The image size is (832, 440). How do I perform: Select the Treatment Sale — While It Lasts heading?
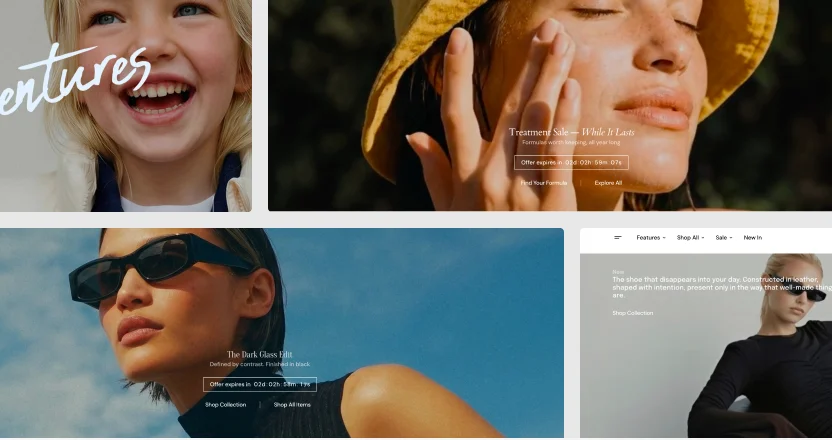(x=571, y=132)
